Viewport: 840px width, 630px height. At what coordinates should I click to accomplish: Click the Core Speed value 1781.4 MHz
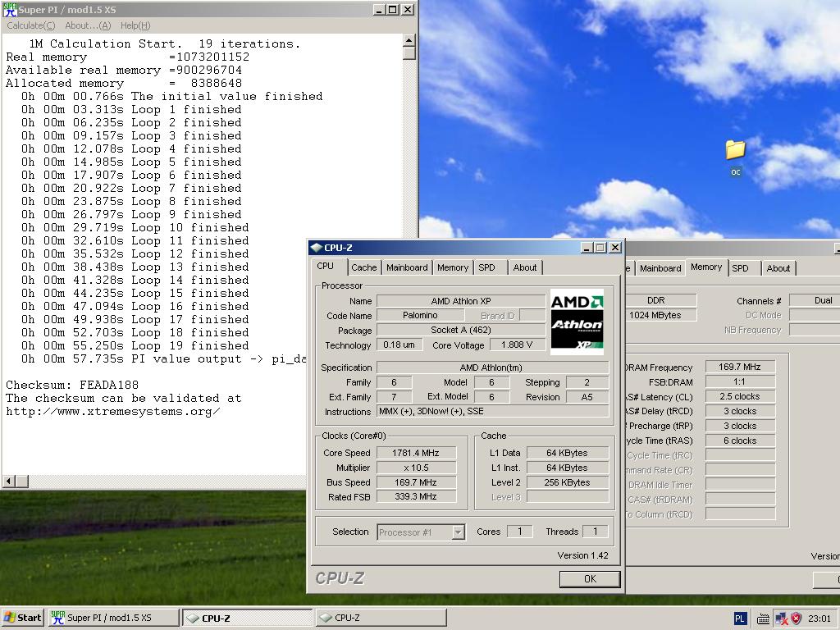(416, 453)
